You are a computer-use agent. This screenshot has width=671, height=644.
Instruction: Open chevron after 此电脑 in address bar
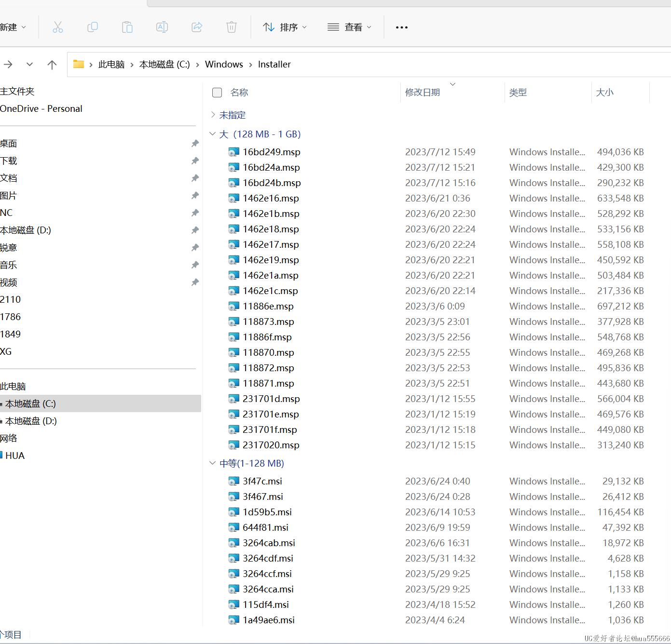pos(132,65)
